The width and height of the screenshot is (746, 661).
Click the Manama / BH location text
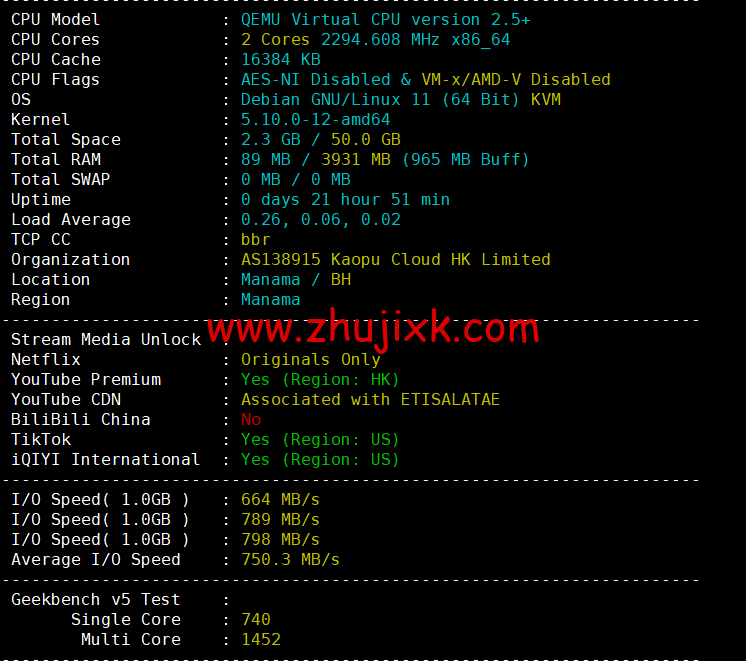pyautogui.click(x=295, y=279)
